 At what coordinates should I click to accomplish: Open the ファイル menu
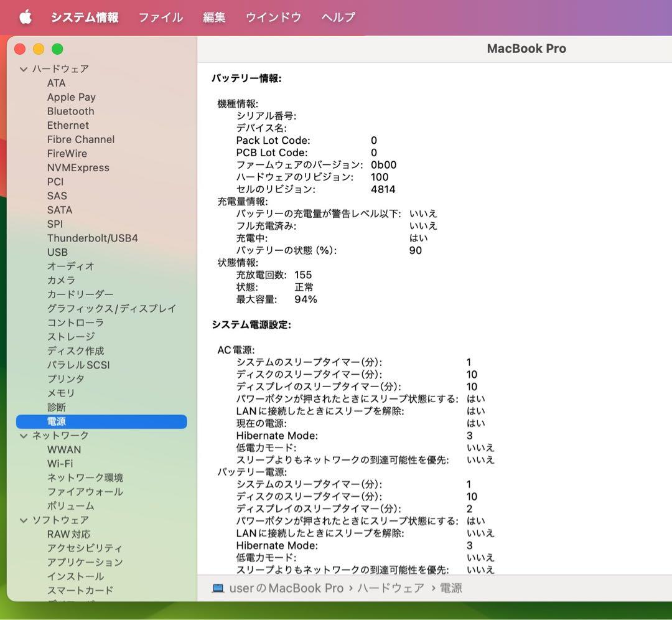click(160, 17)
